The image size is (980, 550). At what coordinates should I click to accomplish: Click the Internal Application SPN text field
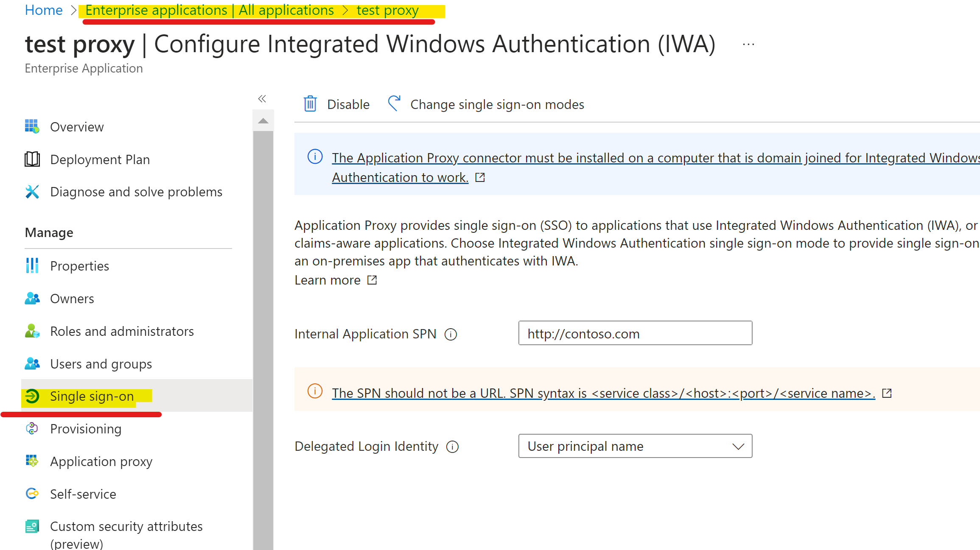[635, 334]
